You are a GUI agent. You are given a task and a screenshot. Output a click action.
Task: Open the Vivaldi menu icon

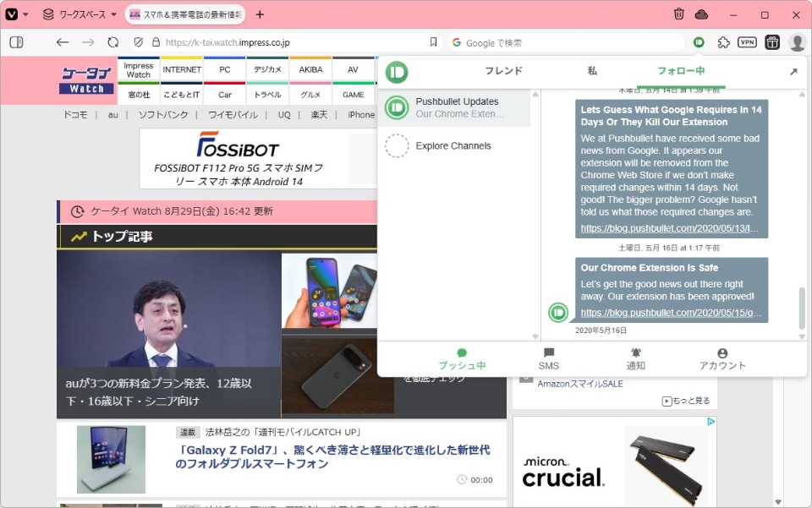[12, 14]
